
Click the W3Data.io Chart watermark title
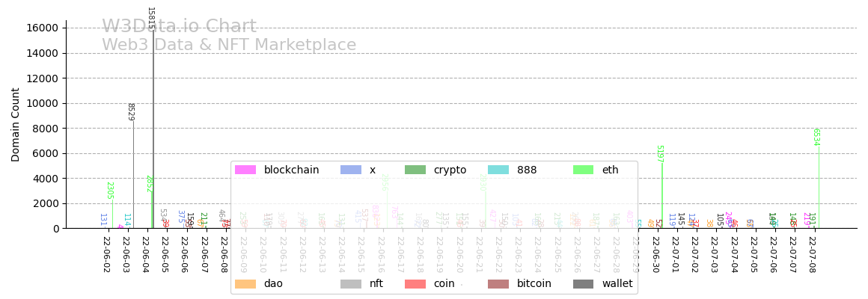tap(179, 27)
